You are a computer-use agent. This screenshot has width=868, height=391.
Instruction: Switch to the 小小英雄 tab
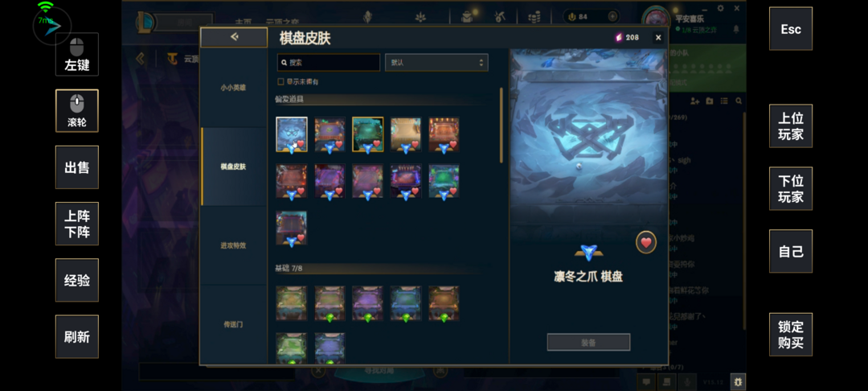[x=234, y=88]
